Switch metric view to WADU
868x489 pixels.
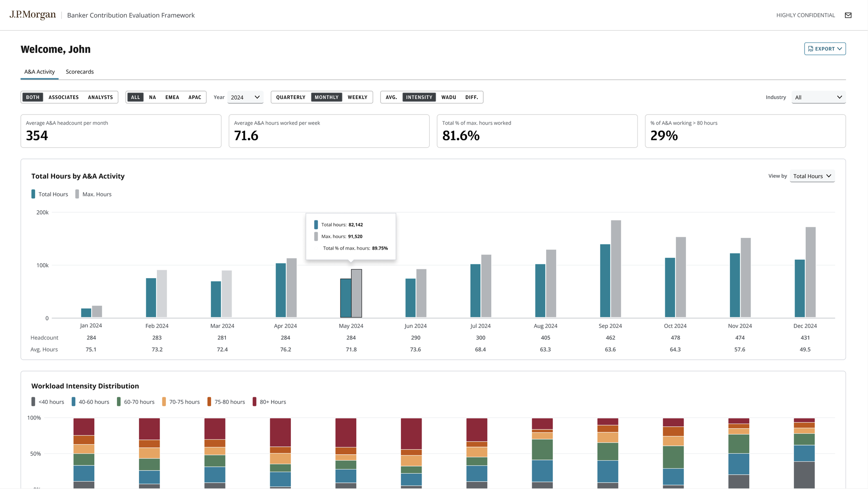tap(449, 97)
